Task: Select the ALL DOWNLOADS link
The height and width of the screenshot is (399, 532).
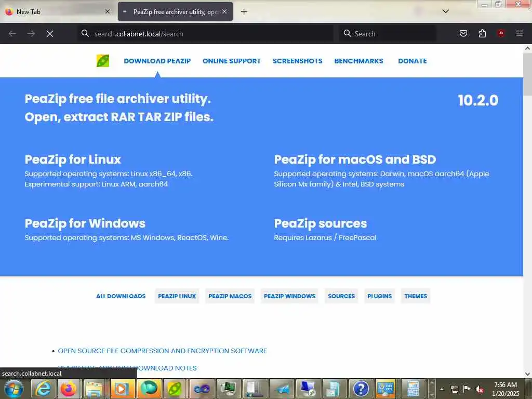Action: tap(121, 296)
